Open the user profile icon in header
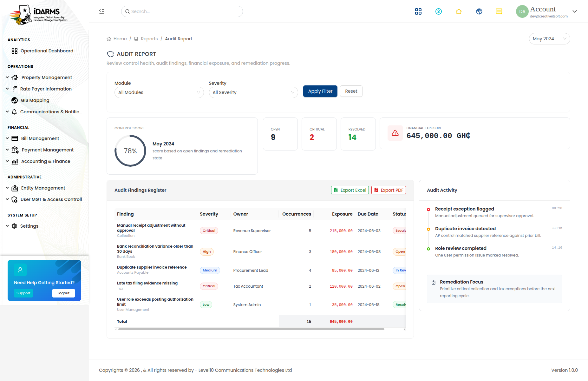Viewport: 588px width, 381px height. tap(439, 11)
